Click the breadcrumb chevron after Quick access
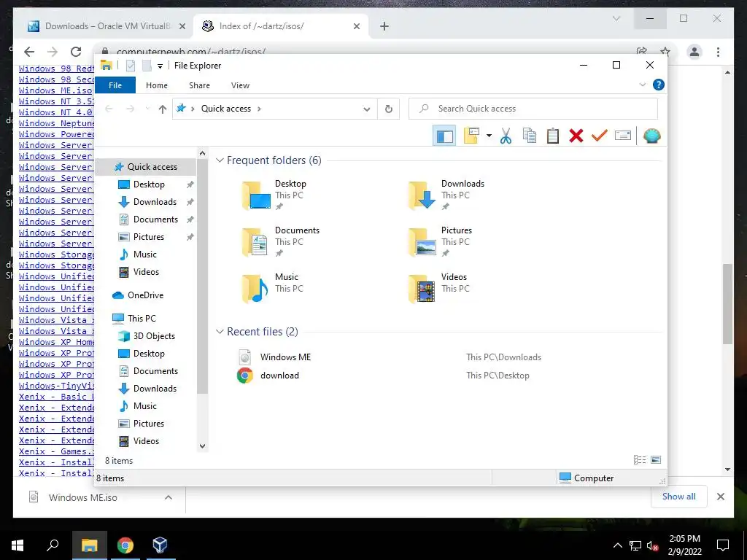 (259, 109)
